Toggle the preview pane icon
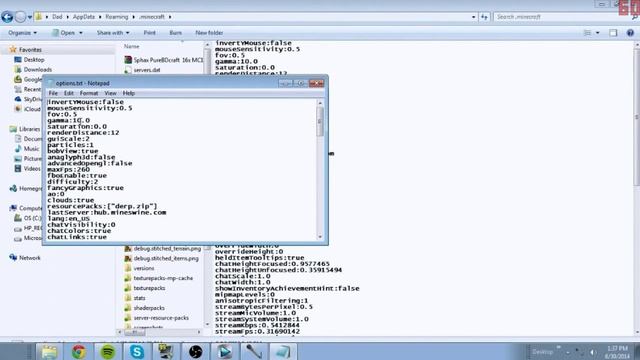 click(x=613, y=33)
